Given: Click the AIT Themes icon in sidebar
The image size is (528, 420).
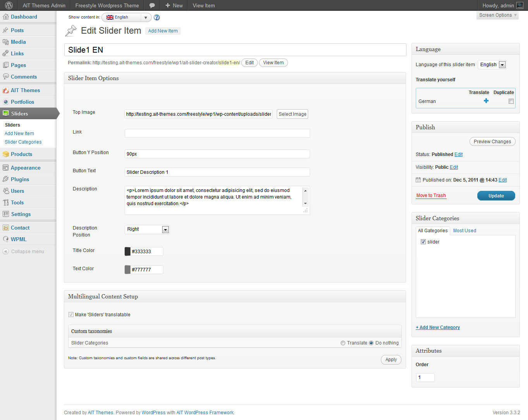Looking at the screenshot, I should pyautogui.click(x=5, y=90).
